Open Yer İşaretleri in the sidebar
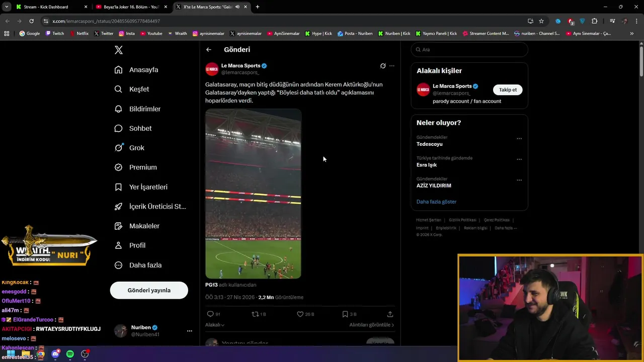The width and height of the screenshot is (644, 362). (141, 187)
